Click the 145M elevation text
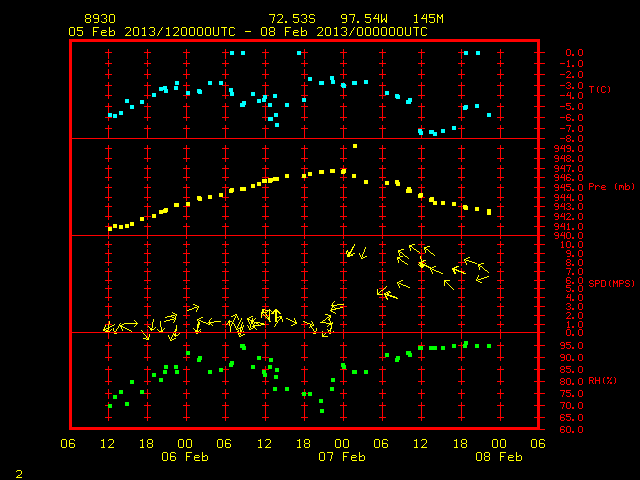Screen dimensions: 640x480 pyautogui.click(x=428, y=19)
